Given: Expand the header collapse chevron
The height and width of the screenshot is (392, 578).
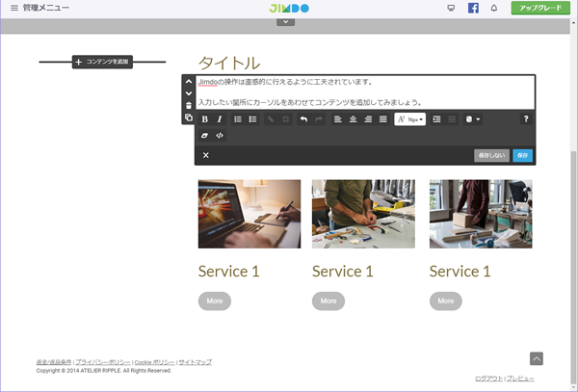Looking at the screenshot, I should coord(286,22).
